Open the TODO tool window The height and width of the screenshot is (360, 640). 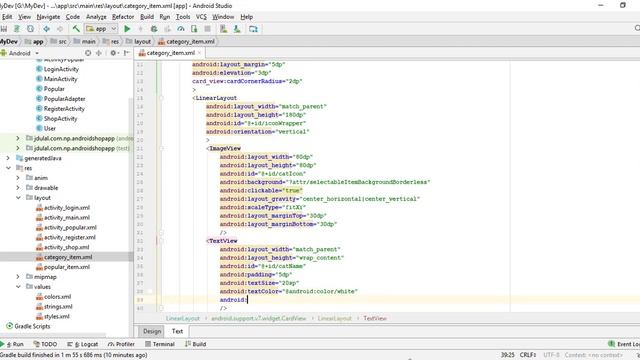(45, 344)
